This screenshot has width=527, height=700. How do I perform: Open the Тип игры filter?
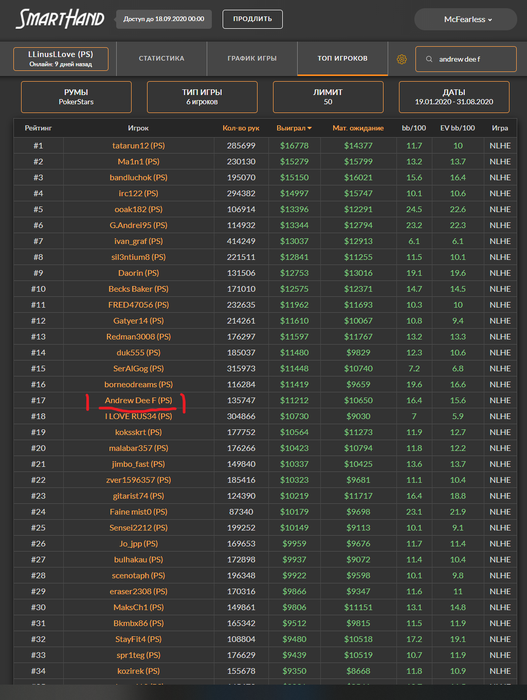tap(202, 97)
